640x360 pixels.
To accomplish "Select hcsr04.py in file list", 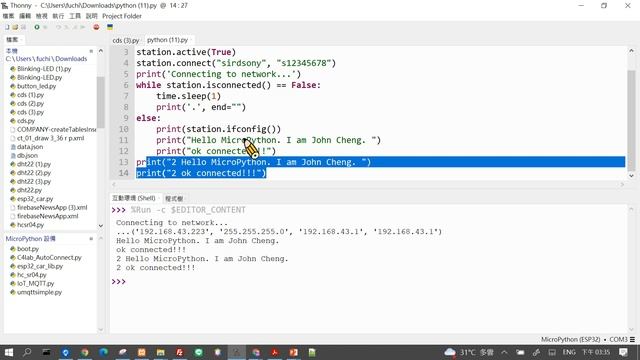I will (30, 225).
